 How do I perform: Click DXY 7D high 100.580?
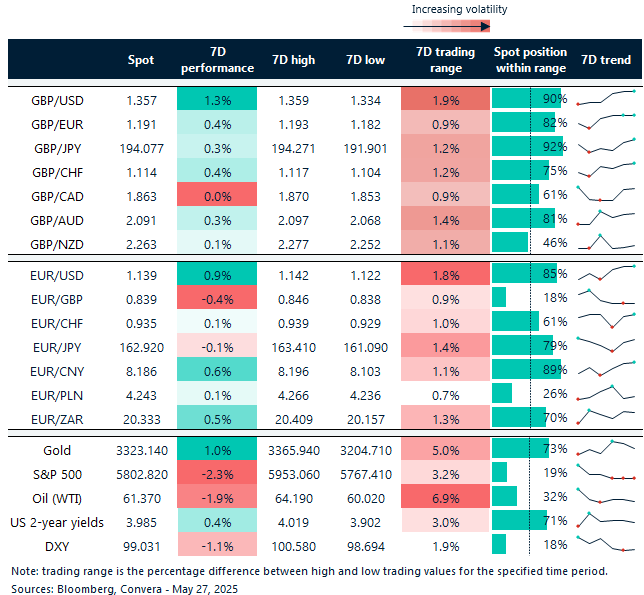pyautogui.click(x=293, y=547)
